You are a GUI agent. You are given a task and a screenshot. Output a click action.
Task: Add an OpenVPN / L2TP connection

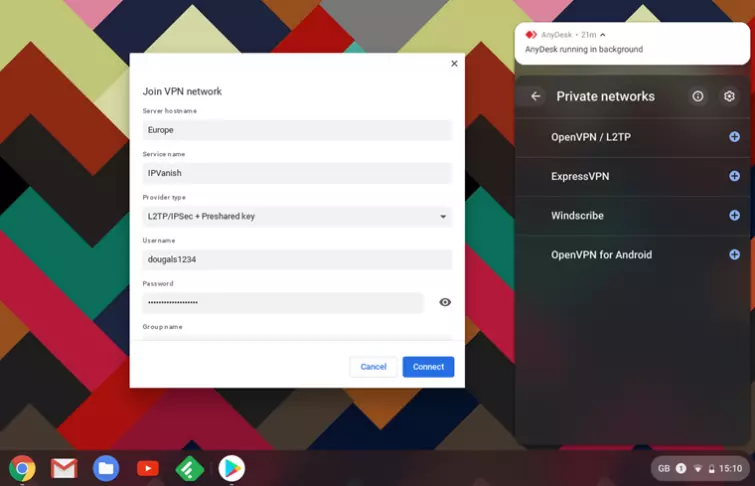pyautogui.click(x=734, y=137)
